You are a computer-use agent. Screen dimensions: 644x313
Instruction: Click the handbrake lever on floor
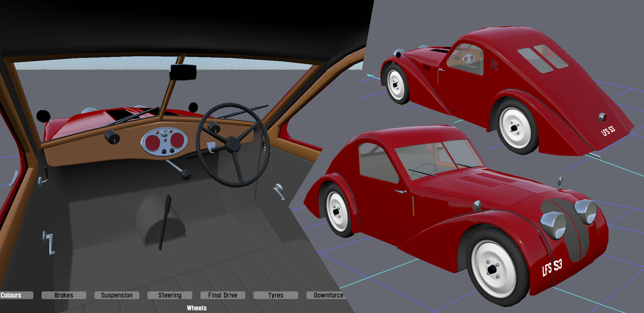coord(165,223)
